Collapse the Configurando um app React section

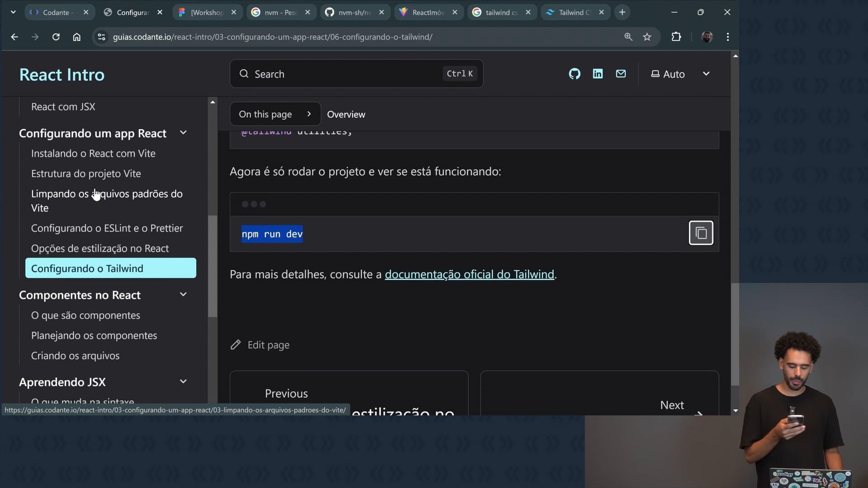(183, 133)
